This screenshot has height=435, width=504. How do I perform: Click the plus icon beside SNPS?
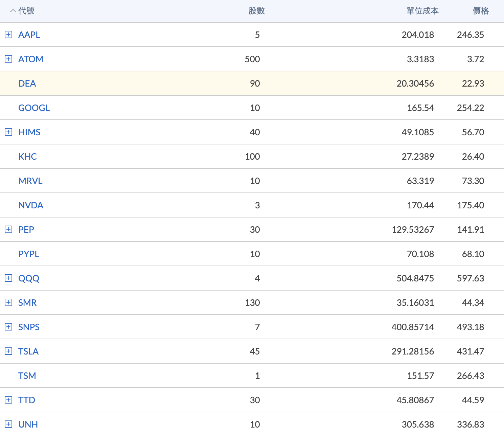8,327
